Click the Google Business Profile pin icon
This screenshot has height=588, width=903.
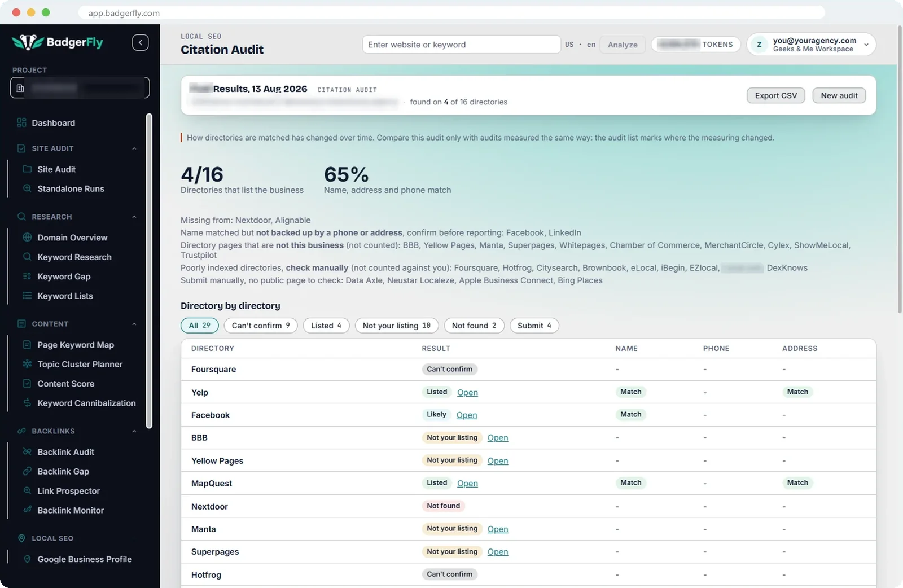(x=27, y=559)
